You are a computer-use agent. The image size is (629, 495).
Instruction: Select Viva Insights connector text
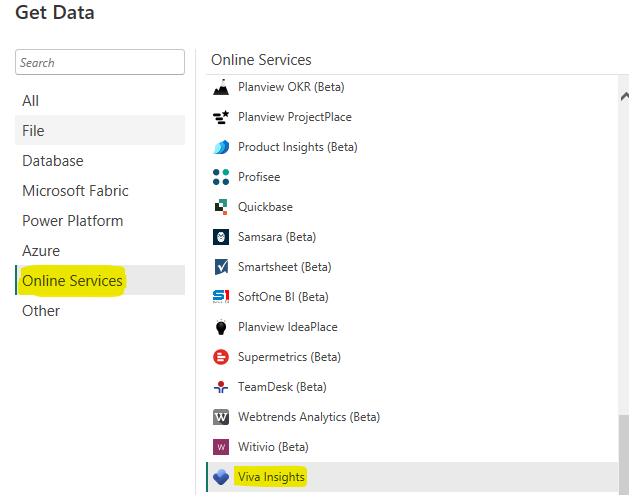point(271,477)
